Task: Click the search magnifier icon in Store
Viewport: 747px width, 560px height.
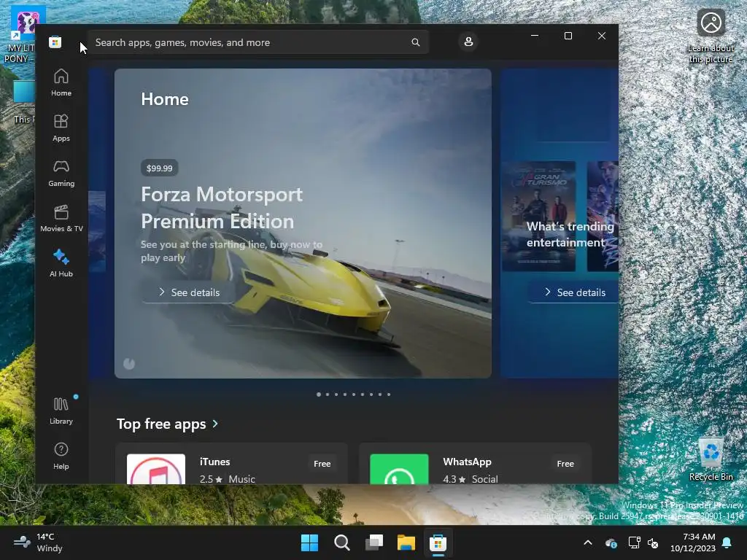Action: coord(415,42)
